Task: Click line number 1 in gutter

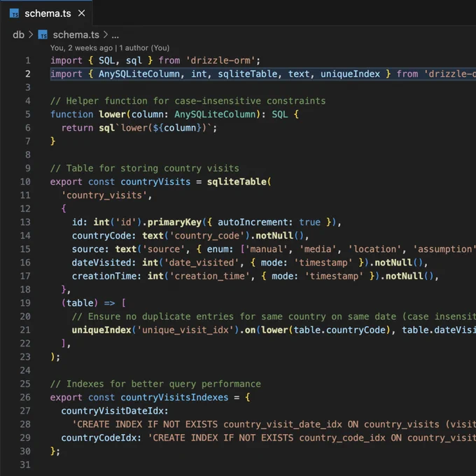Action: [x=28, y=60]
